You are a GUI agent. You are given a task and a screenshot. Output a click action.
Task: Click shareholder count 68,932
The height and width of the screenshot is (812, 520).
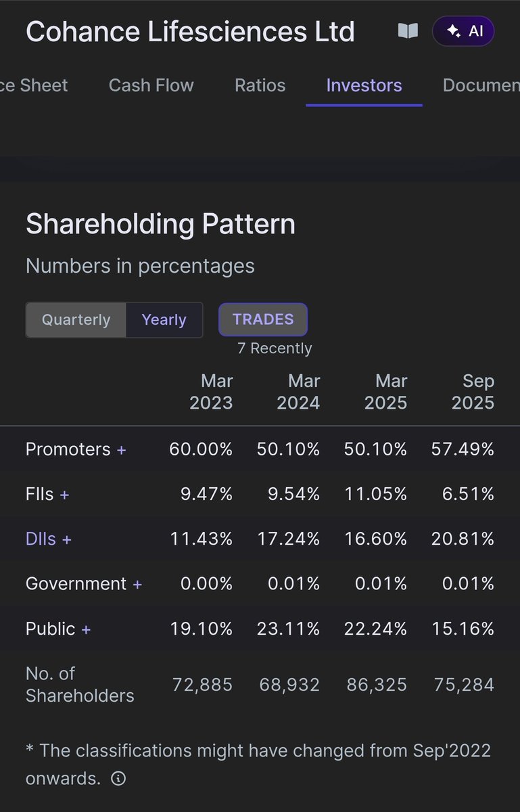pos(289,685)
